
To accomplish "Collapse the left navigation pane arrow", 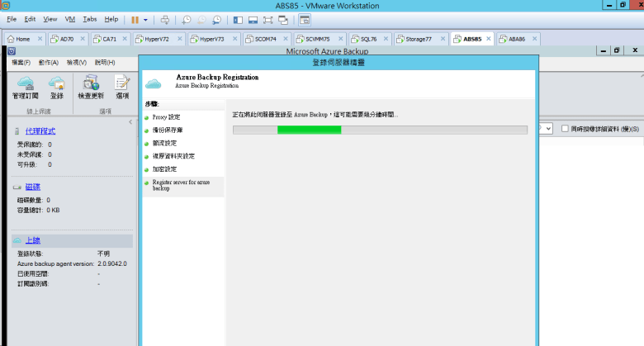I will point(130,122).
